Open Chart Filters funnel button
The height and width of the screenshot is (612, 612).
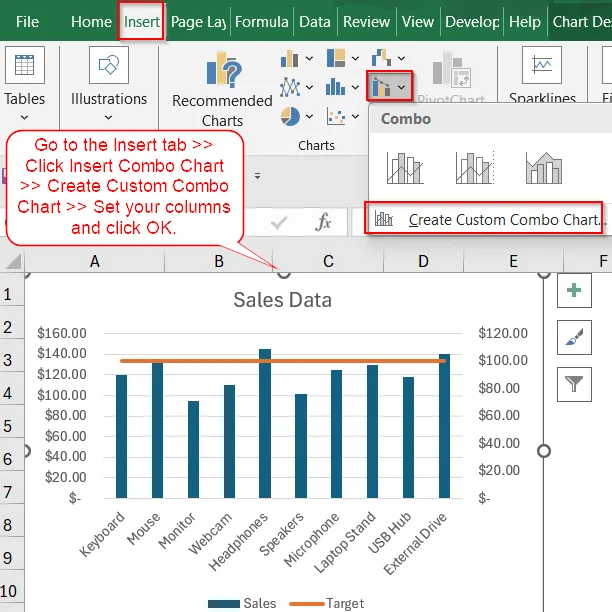click(574, 384)
